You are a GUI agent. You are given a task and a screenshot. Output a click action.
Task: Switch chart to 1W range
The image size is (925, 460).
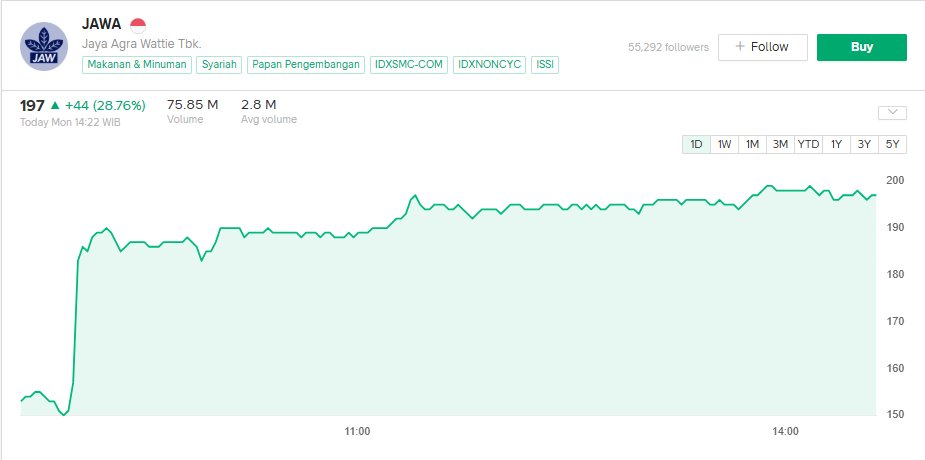pyautogui.click(x=724, y=144)
